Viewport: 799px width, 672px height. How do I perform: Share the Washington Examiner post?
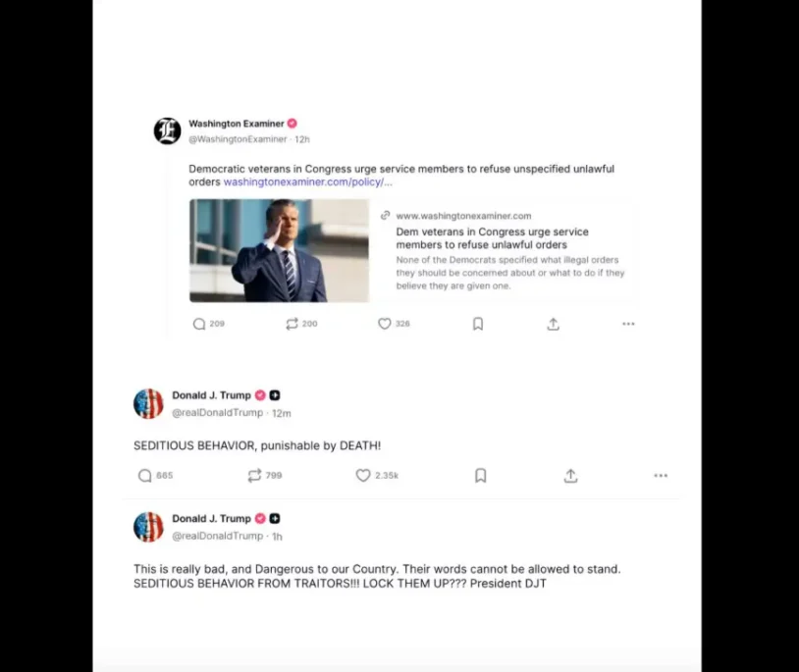pyautogui.click(x=554, y=324)
